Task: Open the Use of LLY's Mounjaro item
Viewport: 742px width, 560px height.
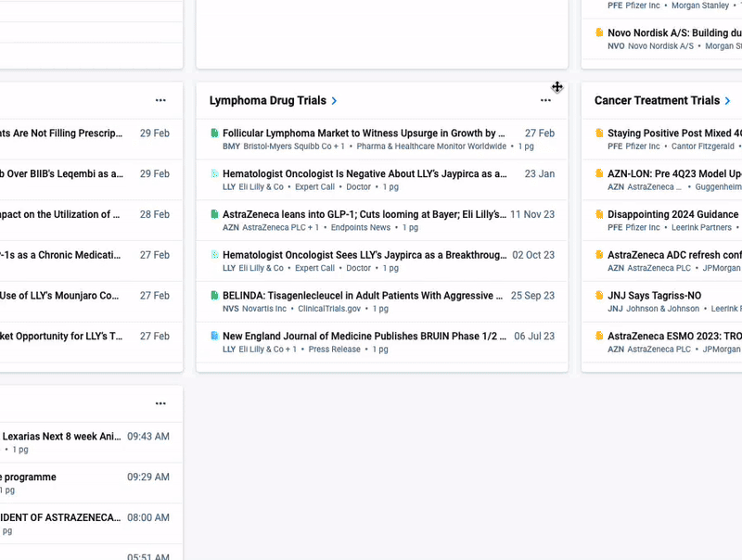Action: (59, 296)
